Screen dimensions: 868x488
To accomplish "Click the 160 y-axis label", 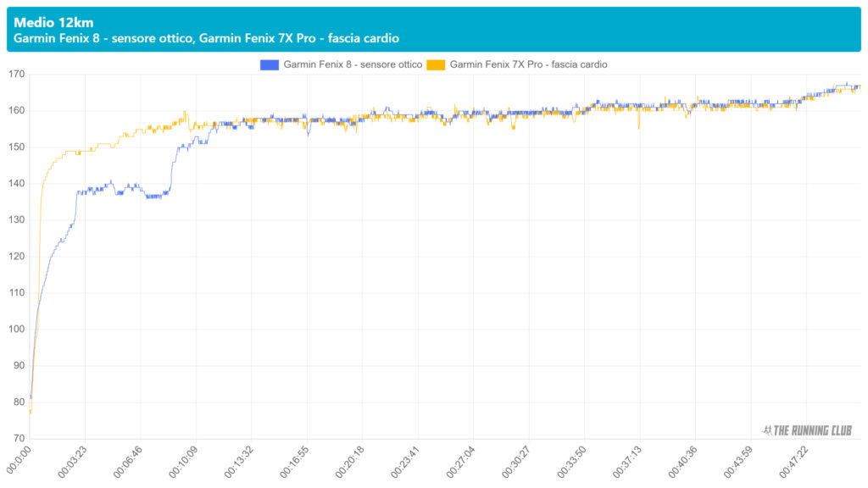I will [17, 111].
